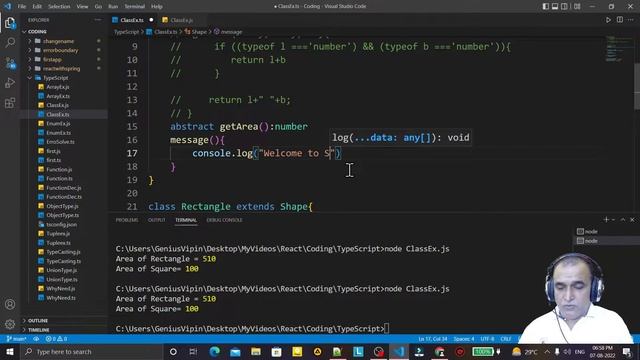This screenshot has width=640, height=360.
Task: Split the editor to the right
Action: click(620, 20)
